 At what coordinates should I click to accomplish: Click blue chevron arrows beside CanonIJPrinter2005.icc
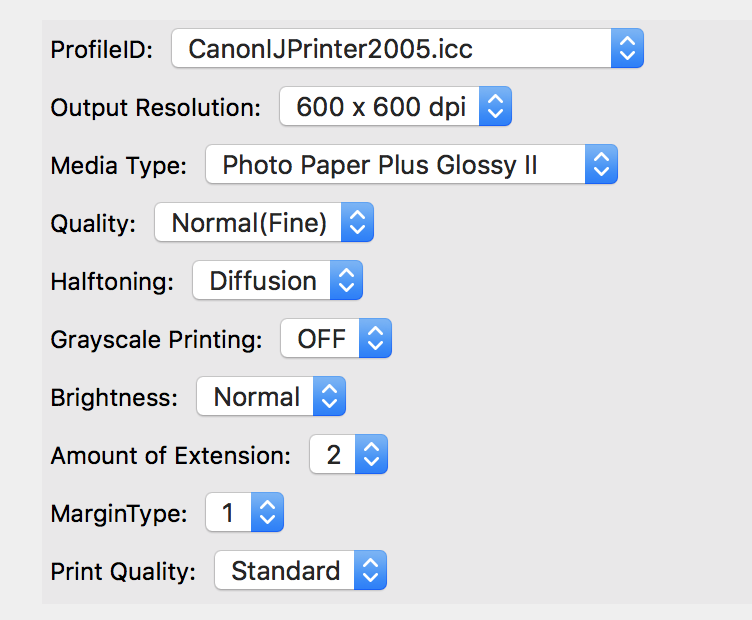(x=627, y=49)
